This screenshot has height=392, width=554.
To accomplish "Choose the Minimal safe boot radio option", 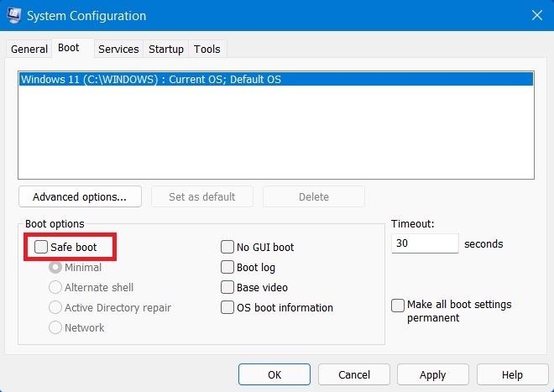I will pos(55,267).
